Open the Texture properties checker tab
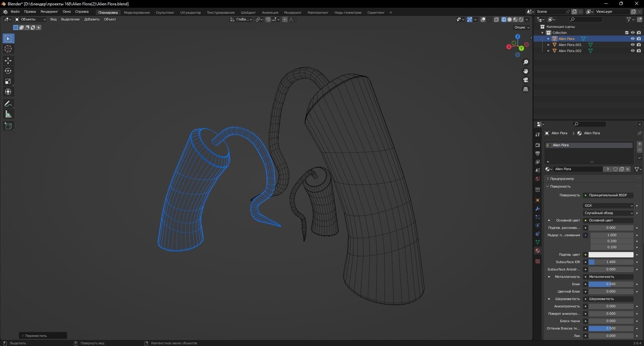Viewport: 644px width, 346px height. coord(538,261)
